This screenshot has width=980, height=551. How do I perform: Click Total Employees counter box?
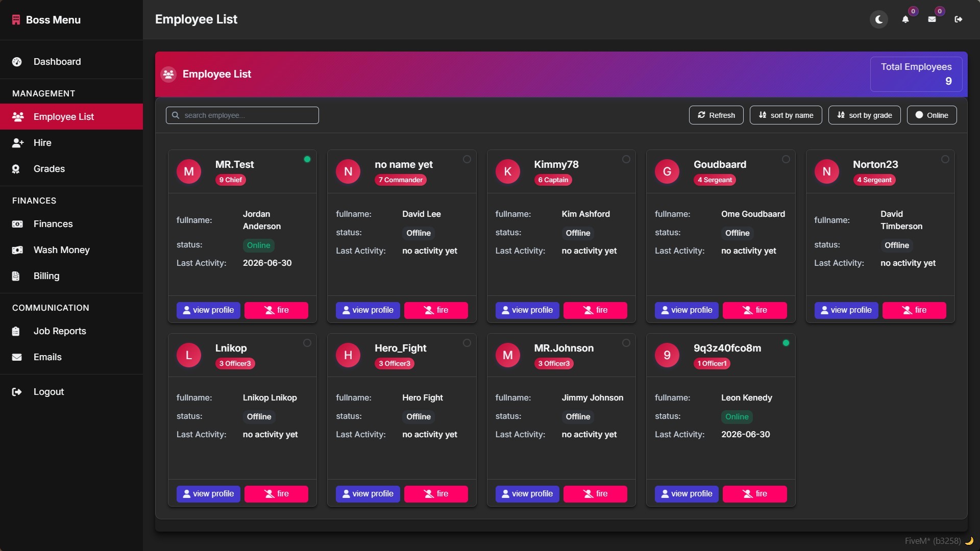pyautogui.click(x=916, y=74)
